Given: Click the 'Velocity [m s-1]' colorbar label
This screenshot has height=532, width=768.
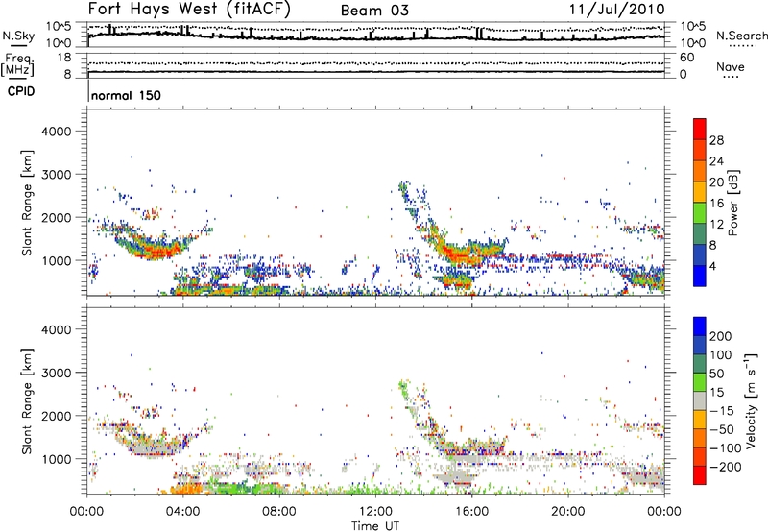Looking at the screenshot, I should [x=752, y=400].
